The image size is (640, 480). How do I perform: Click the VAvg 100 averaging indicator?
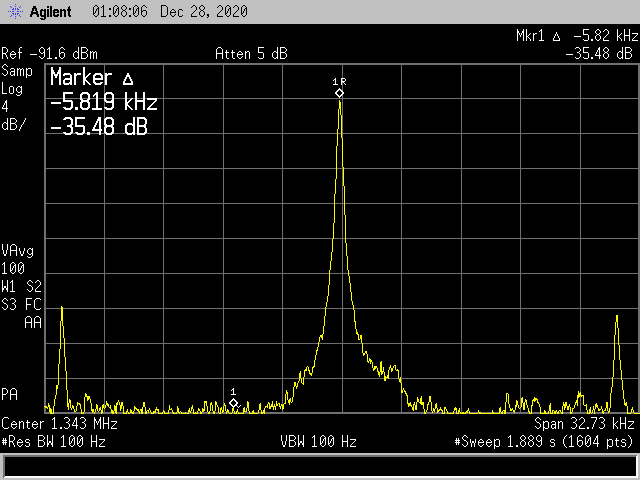16,258
